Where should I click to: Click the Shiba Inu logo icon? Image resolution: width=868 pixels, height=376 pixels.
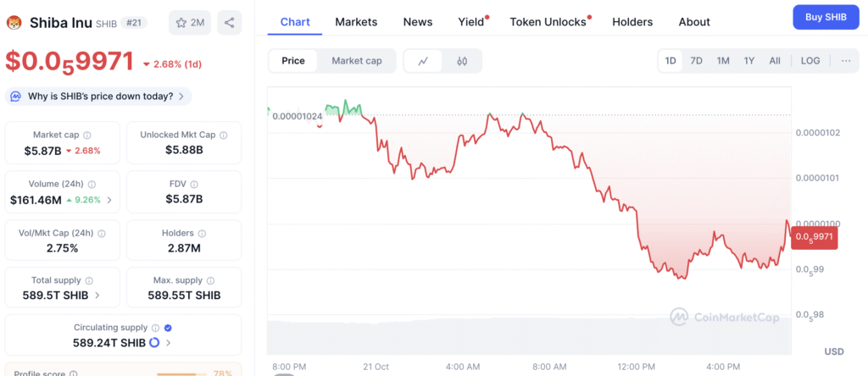[x=13, y=23]
